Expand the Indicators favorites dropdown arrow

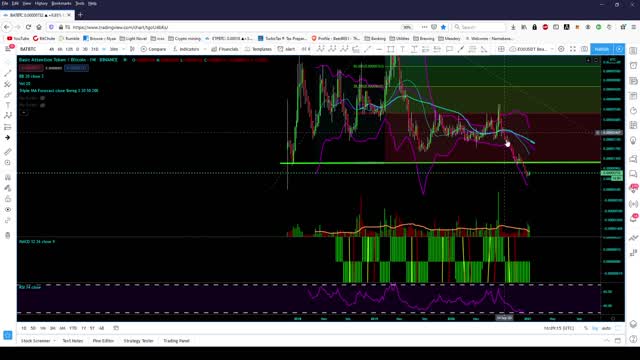point(205,49)
